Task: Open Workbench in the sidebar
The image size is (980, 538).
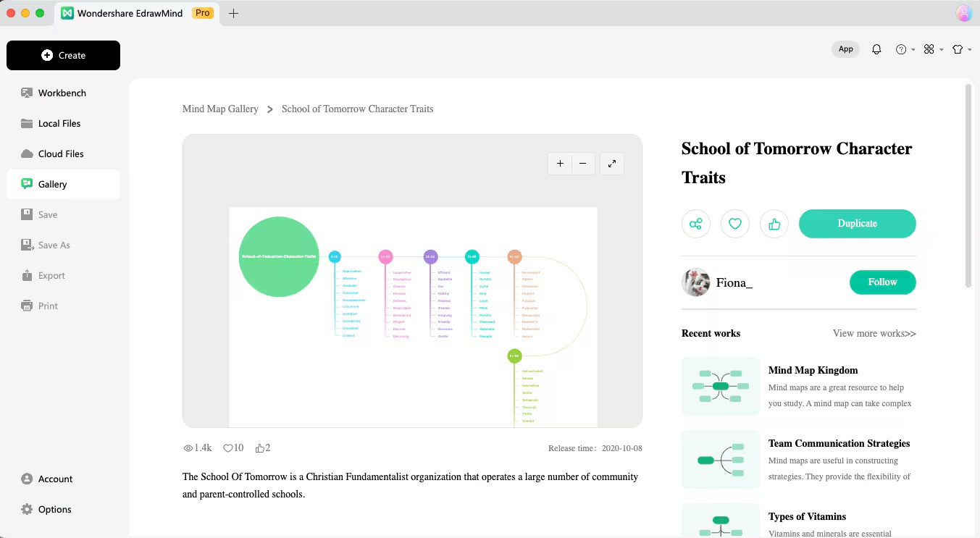Action: (63, 93)
